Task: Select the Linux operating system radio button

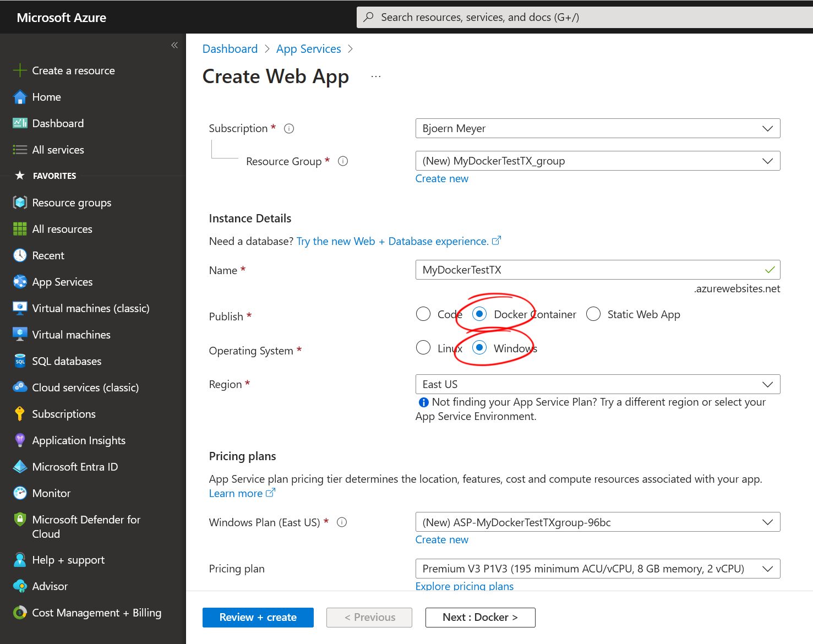Action: 423,348
